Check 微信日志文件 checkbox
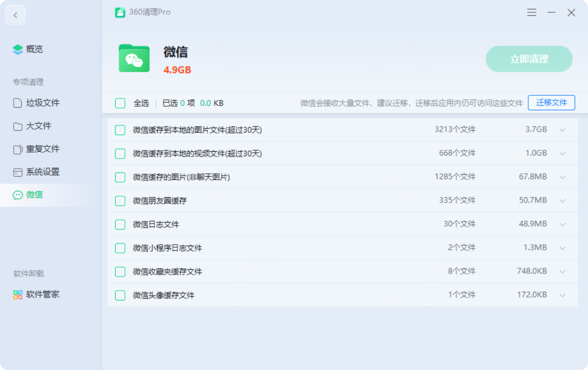 pyautogui.click(x=120, y=225)
